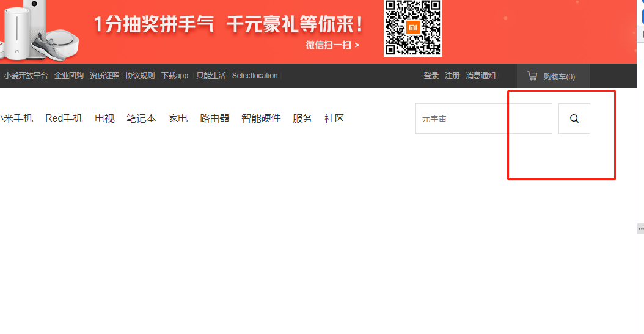
Task: Open the 注册 register link
Action: [x=452, y=76]
